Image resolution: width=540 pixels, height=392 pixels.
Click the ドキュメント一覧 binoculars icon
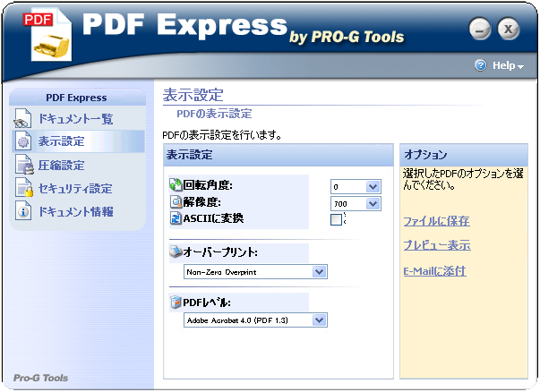22,118
